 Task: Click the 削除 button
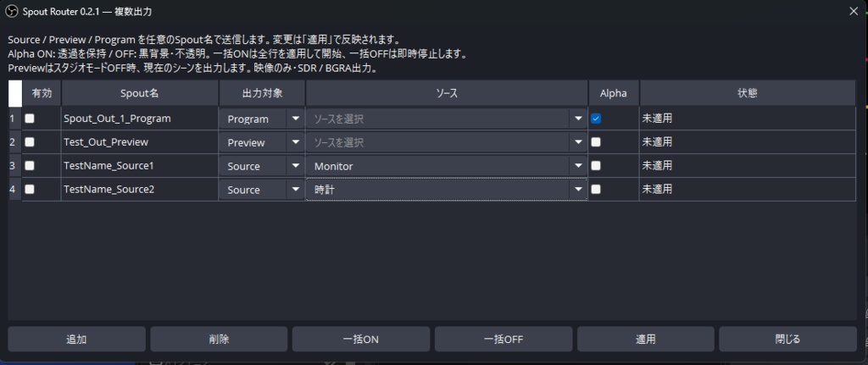coord(219,339)
